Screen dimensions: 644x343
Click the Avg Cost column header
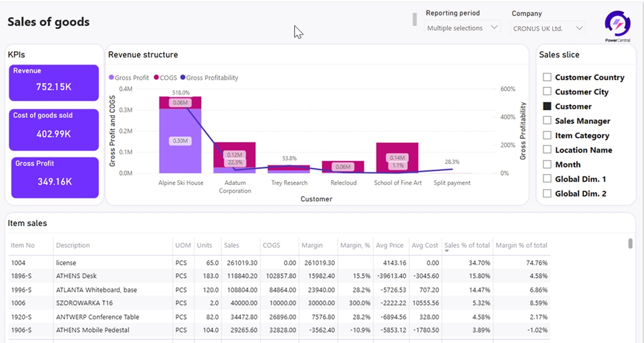click(425, 245)
